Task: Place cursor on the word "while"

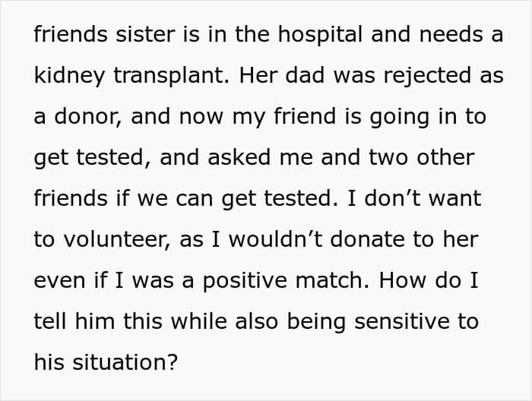Action: pos(199,321)
